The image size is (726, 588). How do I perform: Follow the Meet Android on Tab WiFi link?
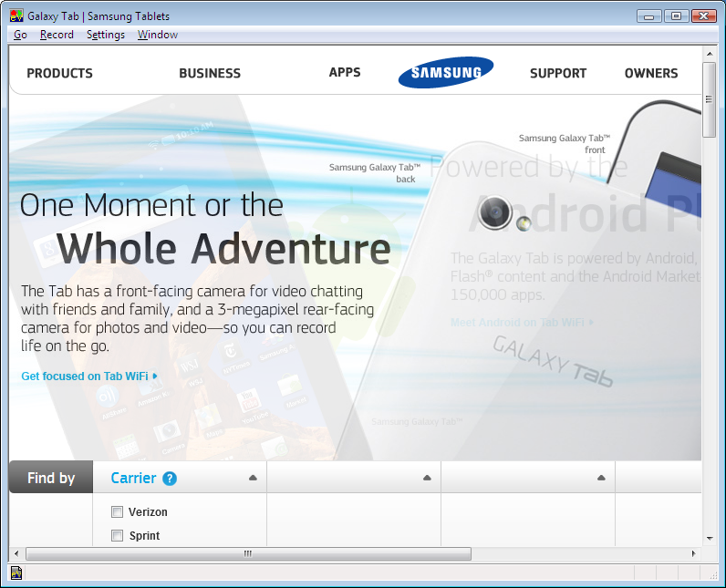pyautogui.click(x=522, y=323)
